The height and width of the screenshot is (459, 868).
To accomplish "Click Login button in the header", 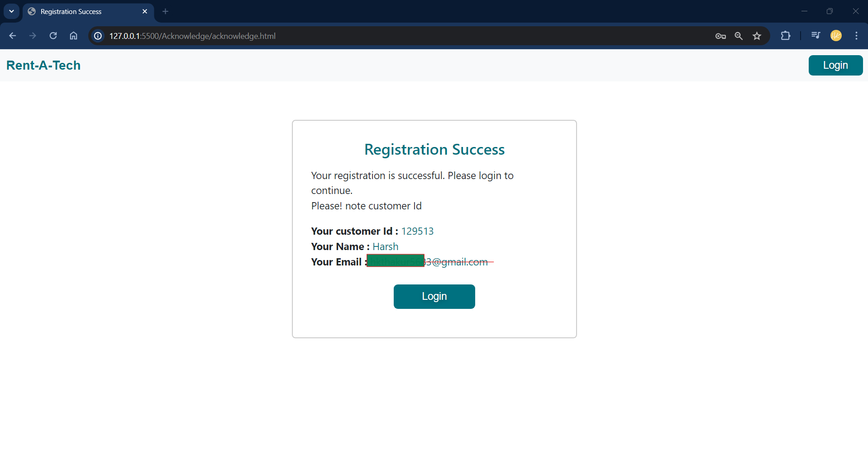I will click(x=835, y=65).
